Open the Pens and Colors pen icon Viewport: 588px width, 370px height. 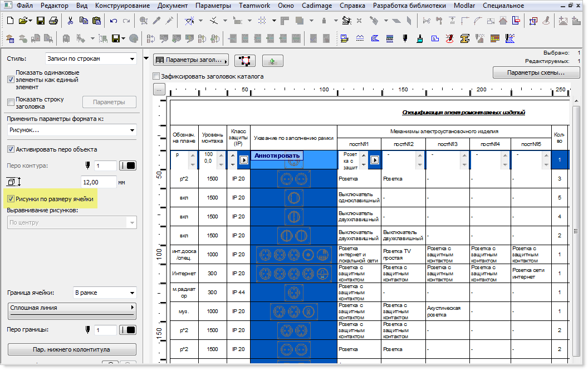click(405, 38)
